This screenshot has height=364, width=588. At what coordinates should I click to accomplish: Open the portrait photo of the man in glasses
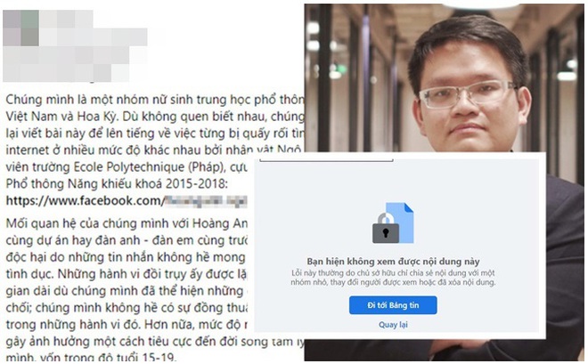[444, 78]
